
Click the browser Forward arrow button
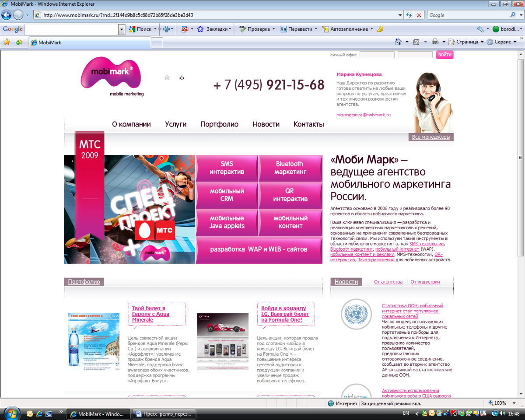pos(18,15)
